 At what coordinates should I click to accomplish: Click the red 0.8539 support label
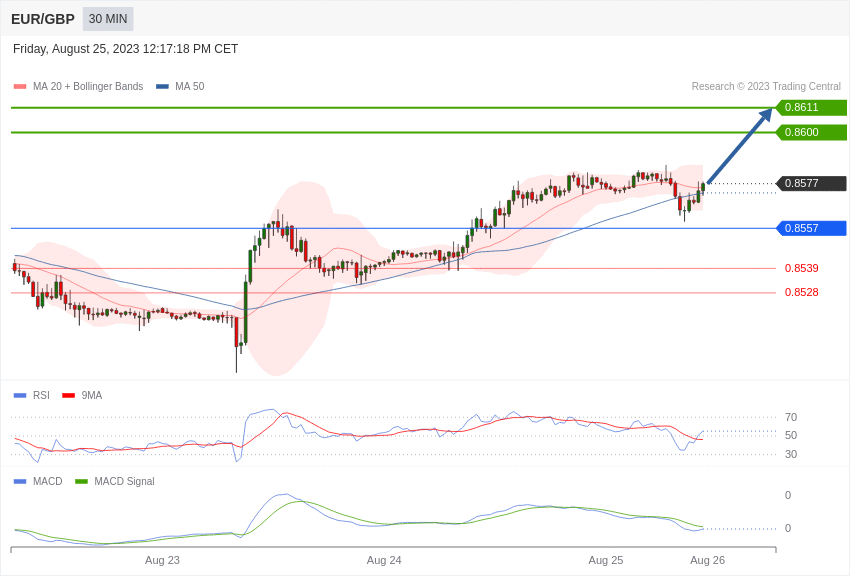[802, 268]
